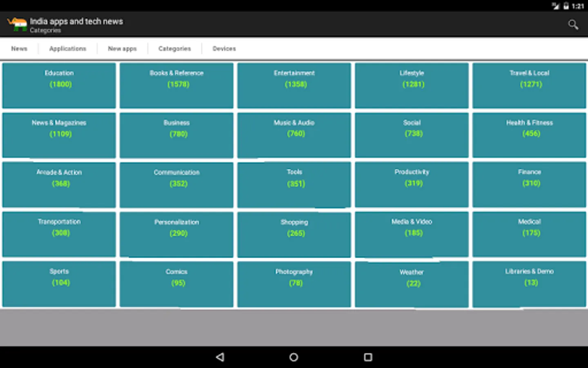Tap the battery status icon
Screen dimensions: 588x368
566,6
